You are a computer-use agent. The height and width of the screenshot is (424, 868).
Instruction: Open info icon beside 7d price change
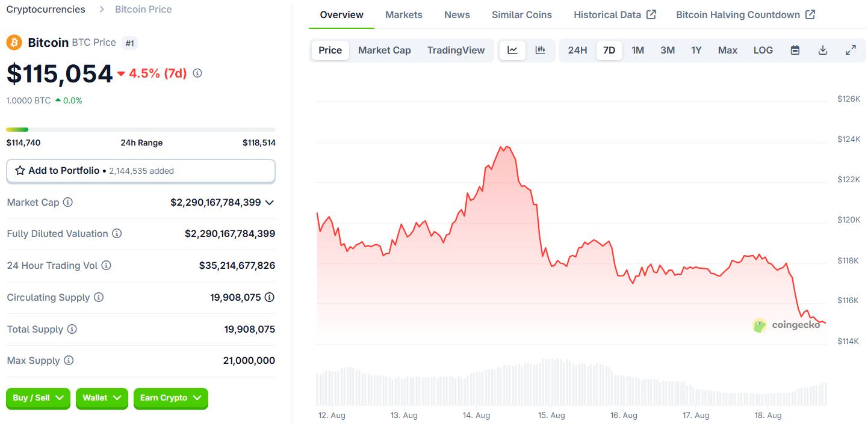[x=197, y=73]
